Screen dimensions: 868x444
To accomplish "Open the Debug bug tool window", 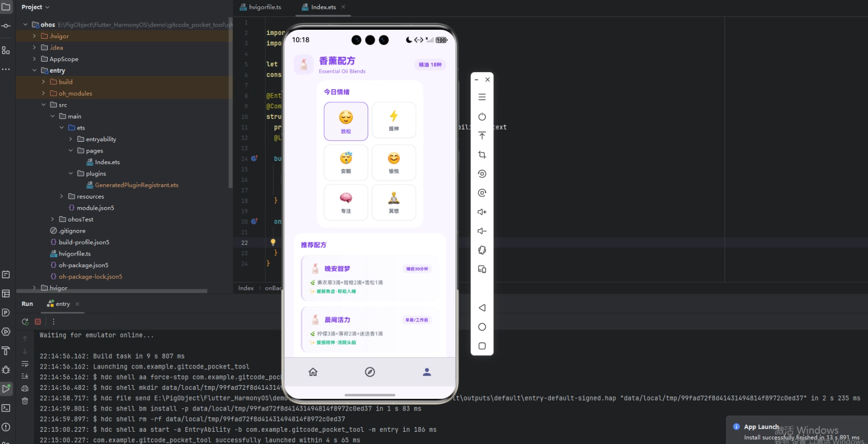I will [x=6, y=370].
